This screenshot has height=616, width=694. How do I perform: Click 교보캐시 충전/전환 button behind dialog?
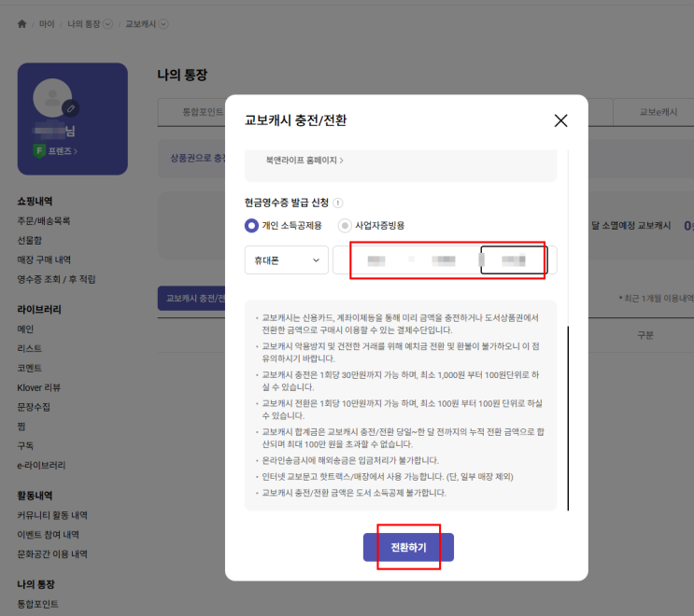(191, 299)
